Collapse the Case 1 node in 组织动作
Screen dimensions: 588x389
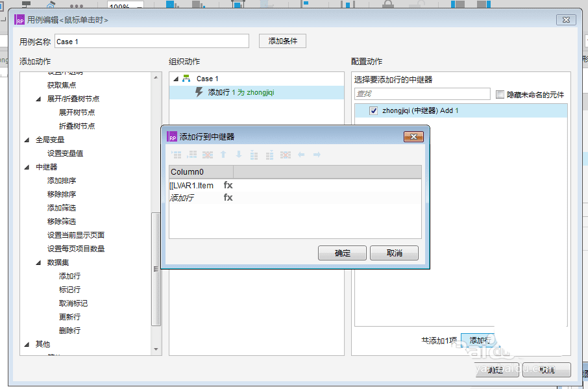click(x=176, y=79)
